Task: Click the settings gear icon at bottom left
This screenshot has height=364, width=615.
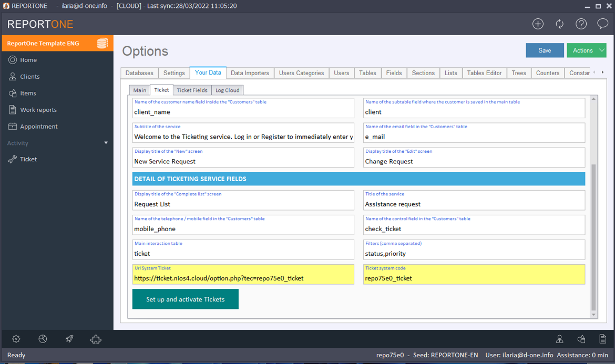Action: (16, 339)
